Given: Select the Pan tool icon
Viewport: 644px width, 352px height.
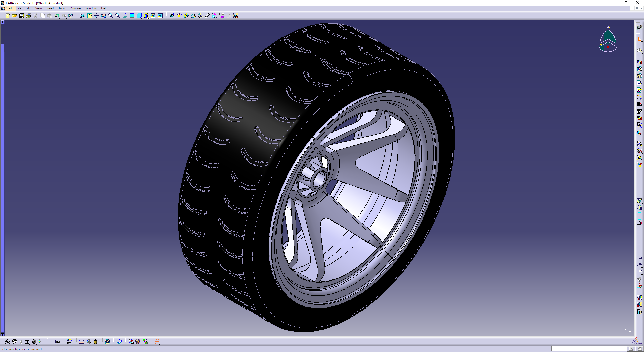Looking at the screenshot, I should click(x=97, y=16).
